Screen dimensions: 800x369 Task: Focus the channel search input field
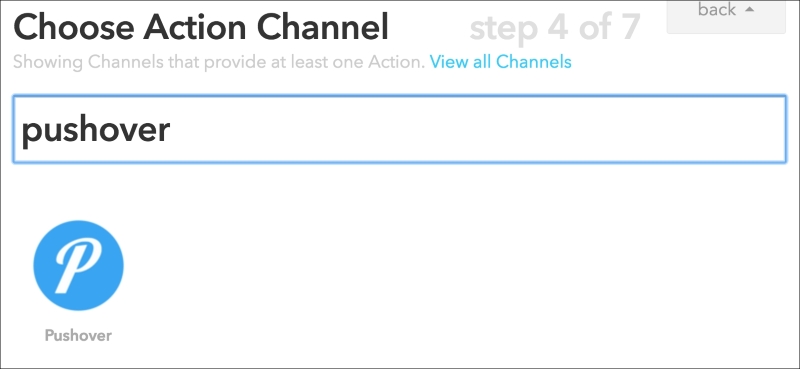pyautogui.click(x=399, y=129)
